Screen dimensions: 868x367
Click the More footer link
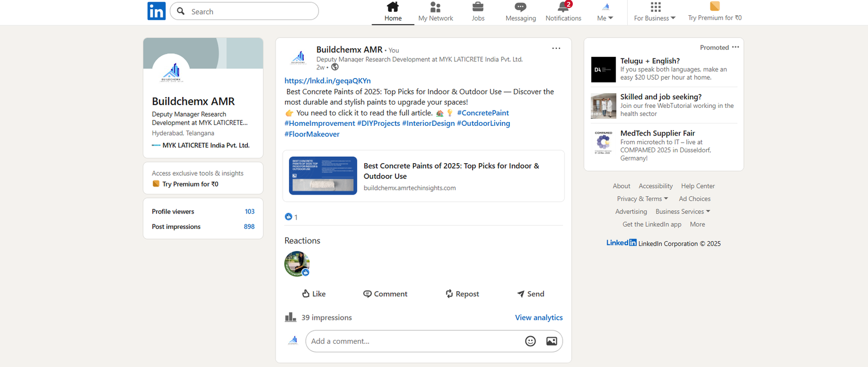pos(697,224)
